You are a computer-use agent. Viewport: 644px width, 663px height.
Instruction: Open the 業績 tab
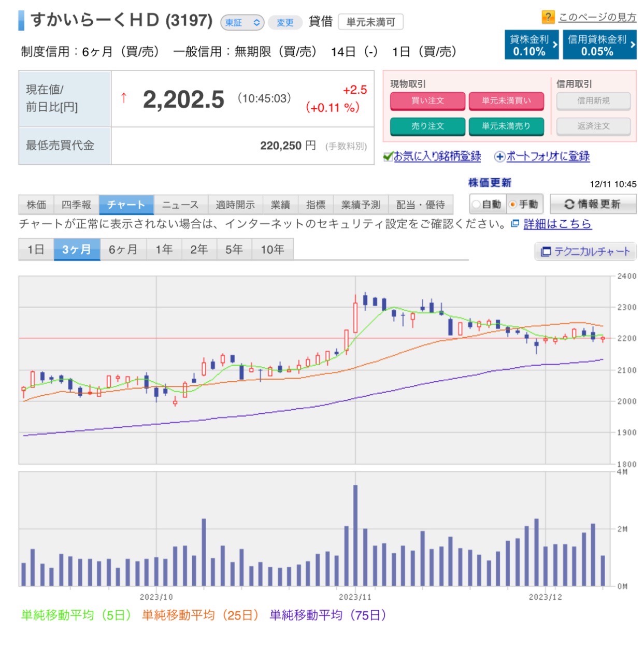[x=280, y=205]
